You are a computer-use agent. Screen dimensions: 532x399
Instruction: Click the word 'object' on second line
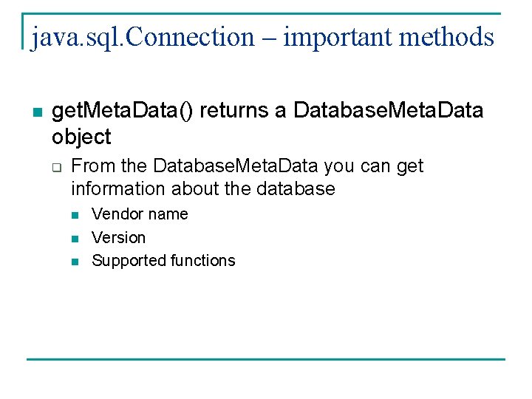pyautogui.click(x=81, y=137)
